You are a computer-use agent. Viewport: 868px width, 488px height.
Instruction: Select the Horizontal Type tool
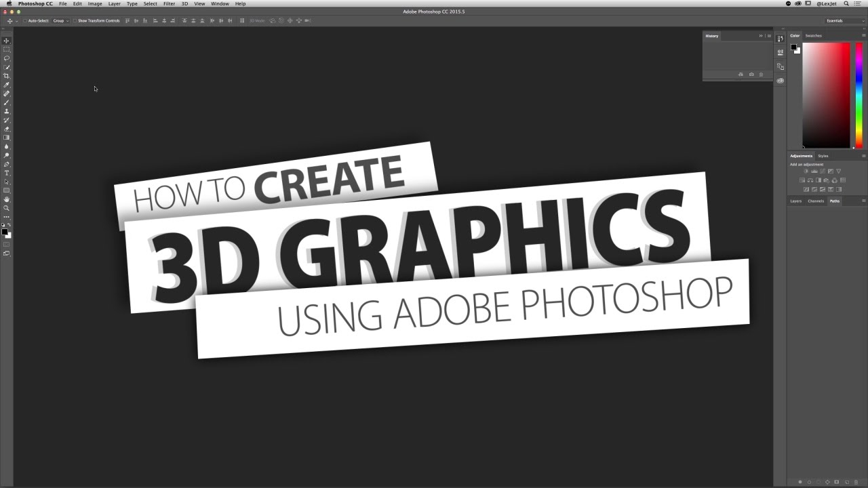[x=7, y=173]
